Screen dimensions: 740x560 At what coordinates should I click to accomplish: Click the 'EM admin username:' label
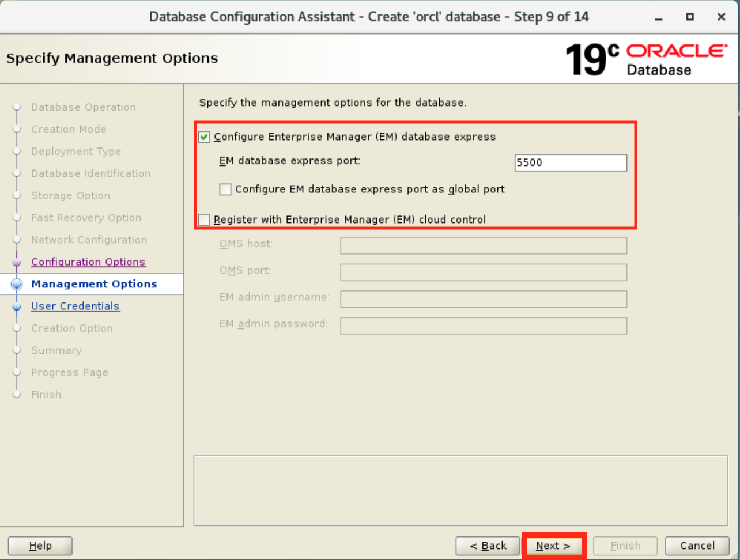pyautogui.click(x=275, y=297)
